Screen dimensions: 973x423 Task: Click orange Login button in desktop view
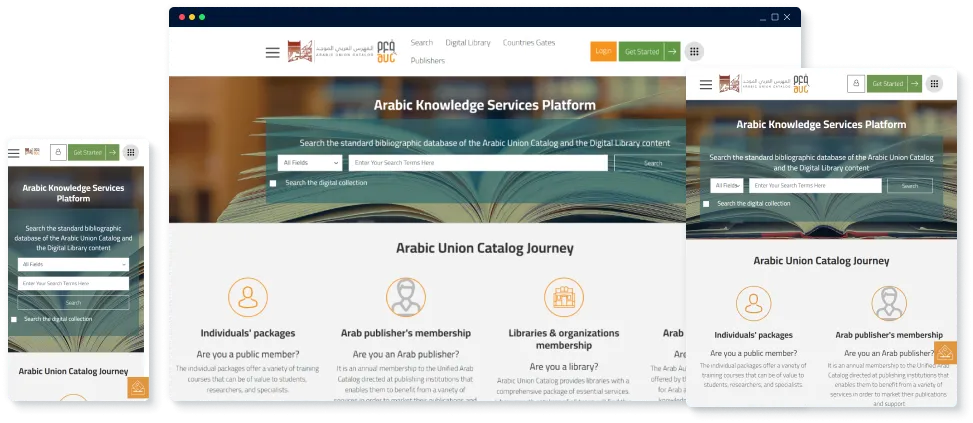tap(603, 51)
